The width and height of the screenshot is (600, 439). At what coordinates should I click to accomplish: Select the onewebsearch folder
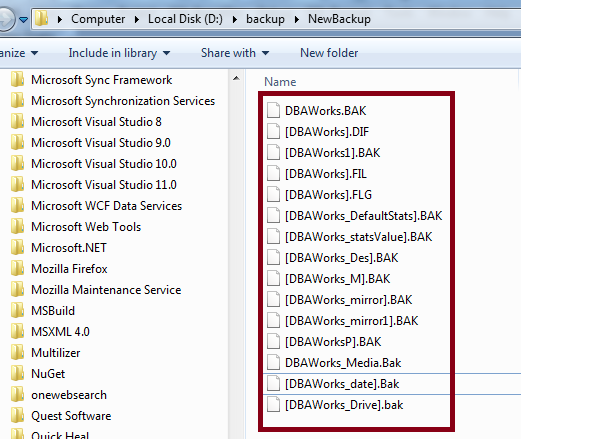coord(69,395)
